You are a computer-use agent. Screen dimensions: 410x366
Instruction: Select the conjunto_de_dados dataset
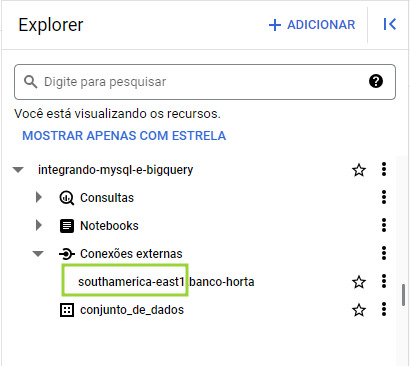(132, 310)
